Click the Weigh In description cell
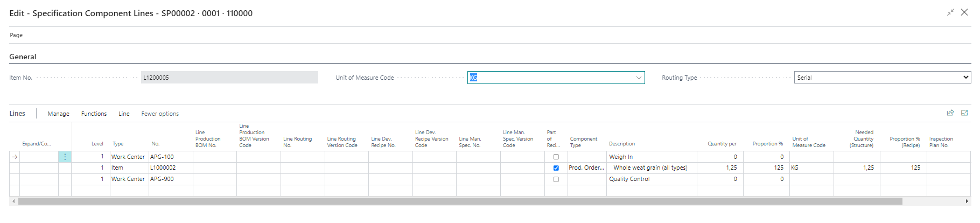 [652, 157]
